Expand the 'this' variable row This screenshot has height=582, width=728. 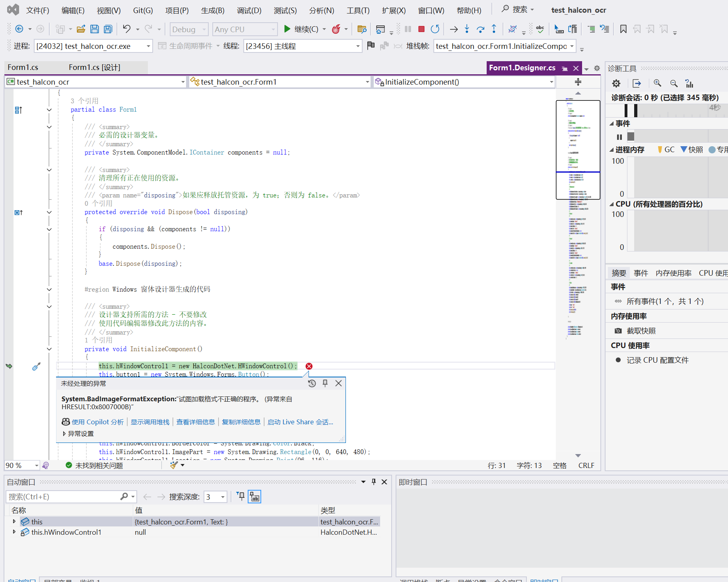point(14,521)
